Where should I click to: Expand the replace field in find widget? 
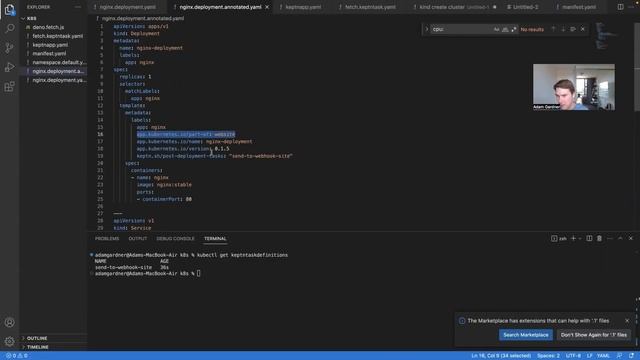tap(427, 29)
